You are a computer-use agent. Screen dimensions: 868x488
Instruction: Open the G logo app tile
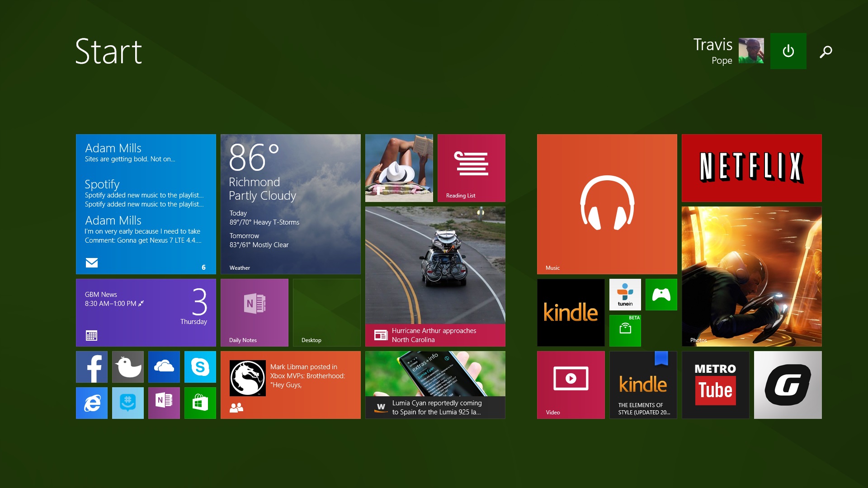788,385
